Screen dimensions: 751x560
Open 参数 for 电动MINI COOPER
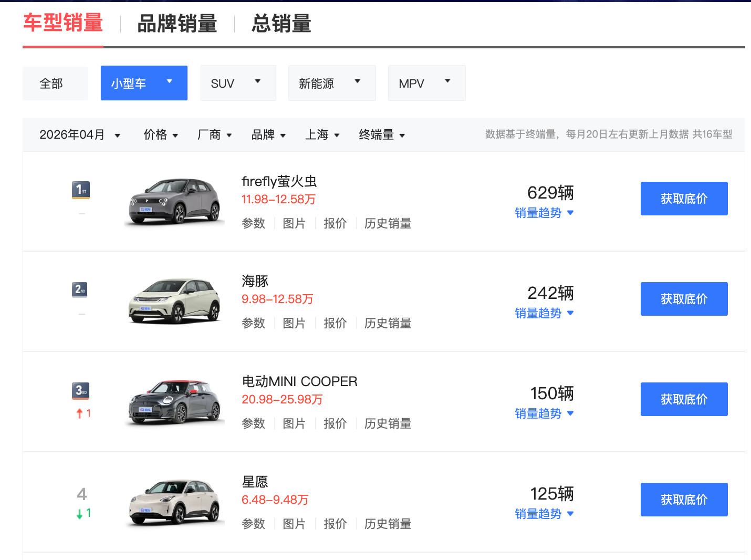click(x=254, y=423)
